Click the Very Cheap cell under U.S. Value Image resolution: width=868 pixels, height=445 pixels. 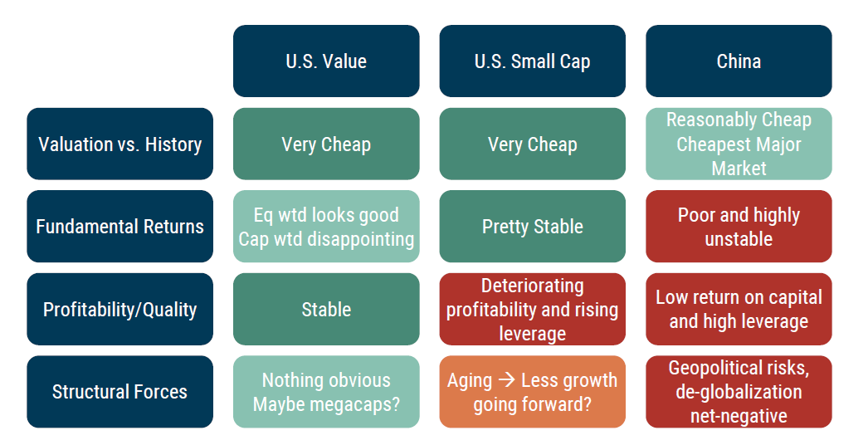(326, 144)
